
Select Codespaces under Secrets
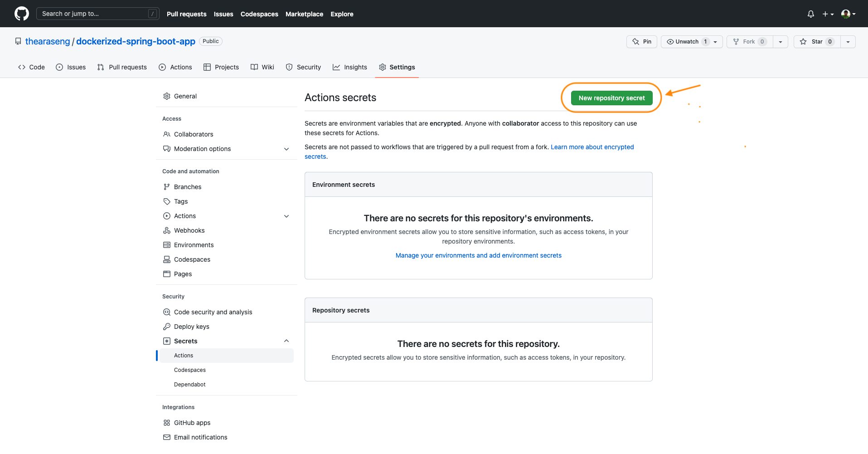[227, 370]
